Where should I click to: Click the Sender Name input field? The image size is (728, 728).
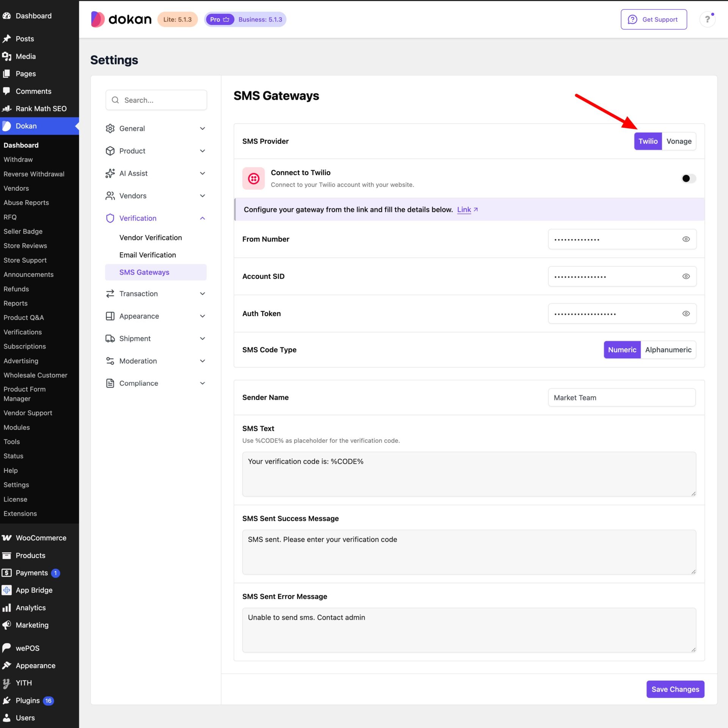click(622, 397)
